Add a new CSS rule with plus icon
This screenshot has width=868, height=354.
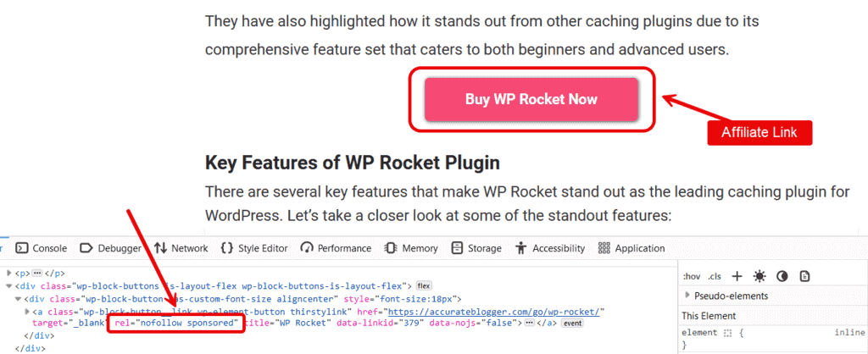click(737, 276)
